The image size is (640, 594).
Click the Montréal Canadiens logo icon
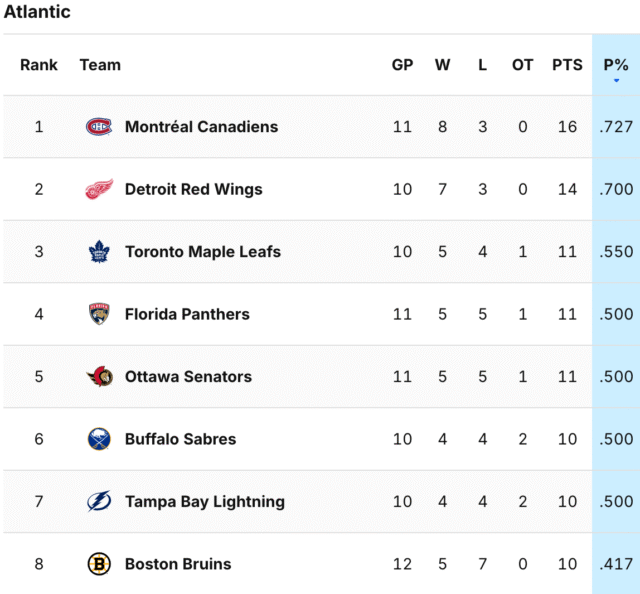pyautogui.click(x=99, y=127)
